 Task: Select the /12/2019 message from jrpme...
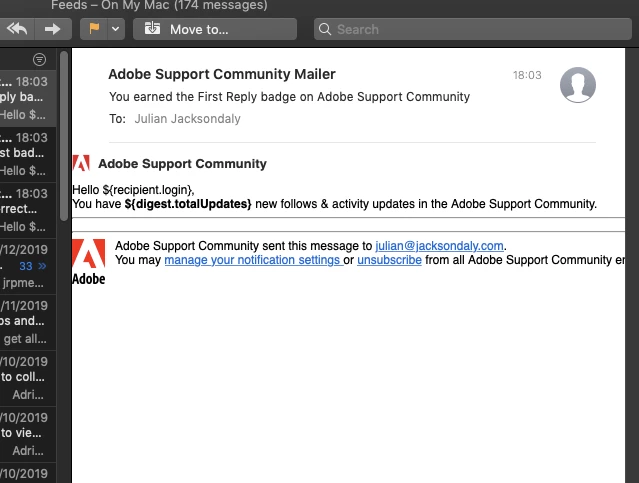coord(28,266)
